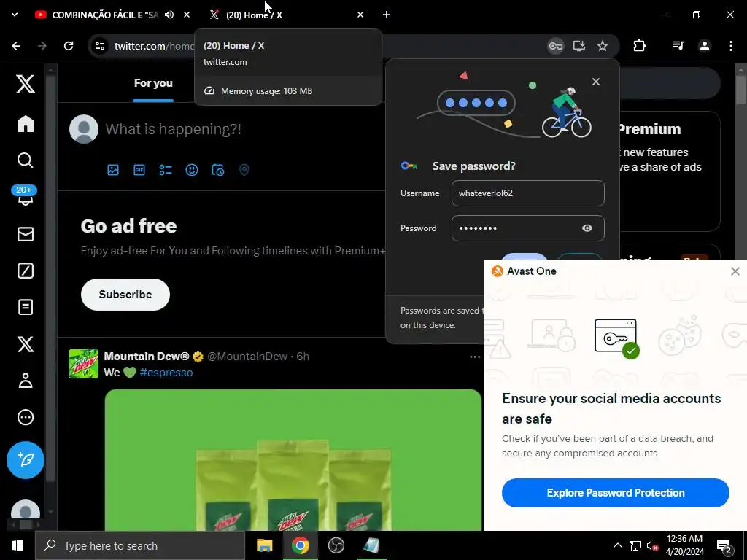
Task: Open More circle icon in the sidebar
Action: (x=26, y=417)
